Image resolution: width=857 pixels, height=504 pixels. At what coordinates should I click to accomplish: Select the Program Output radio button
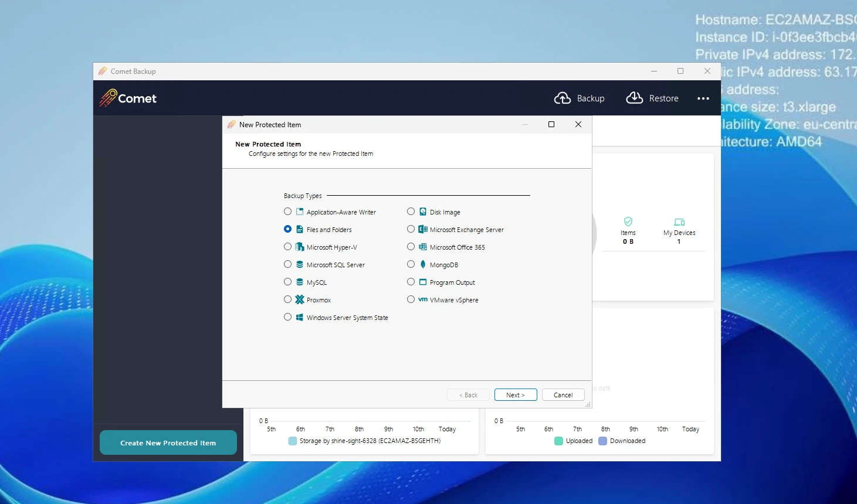pyautogui.click(x=411, y=282)
